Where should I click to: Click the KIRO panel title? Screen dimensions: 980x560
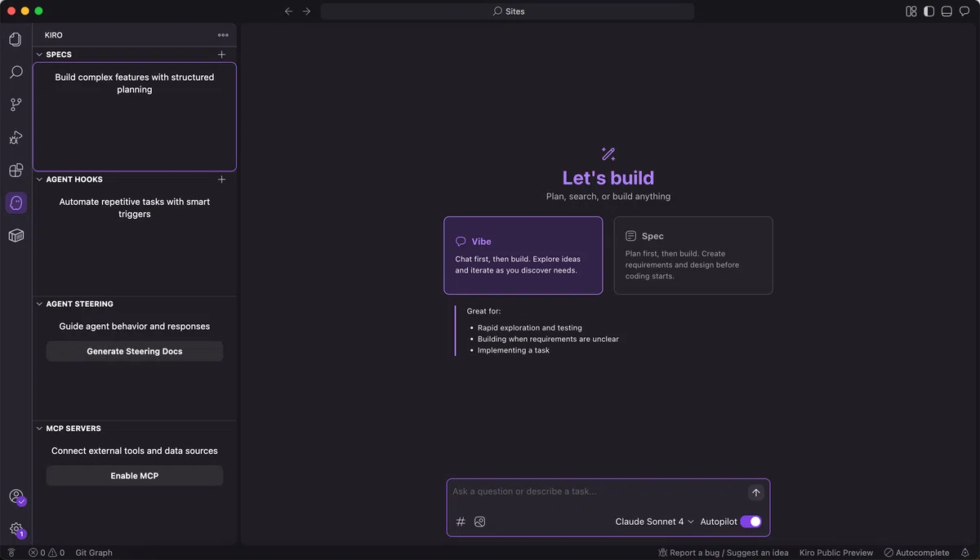(x=54, y=35)
